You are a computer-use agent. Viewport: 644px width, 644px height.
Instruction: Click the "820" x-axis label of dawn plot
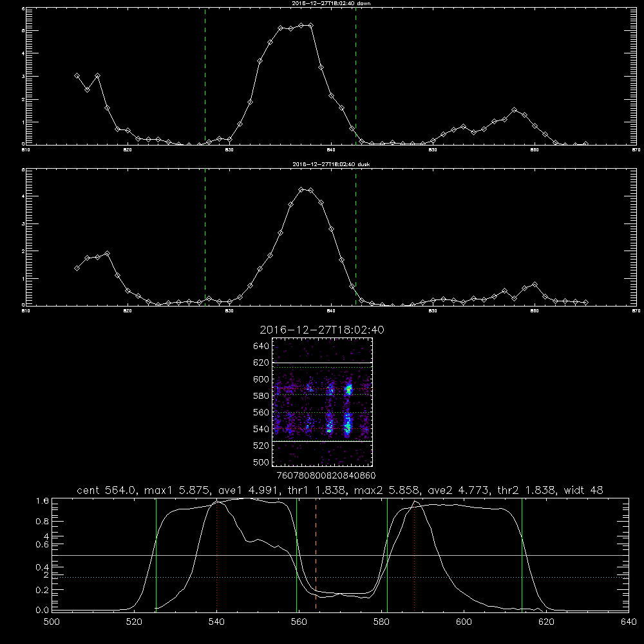[128, 150]
